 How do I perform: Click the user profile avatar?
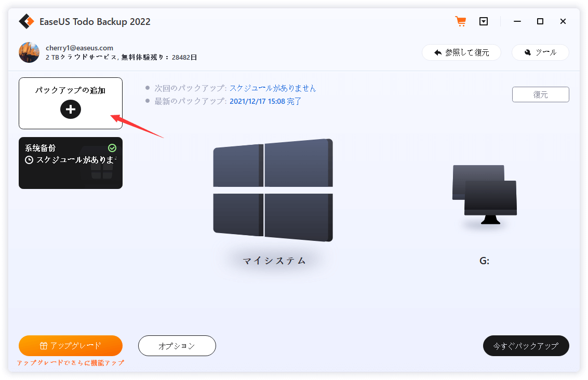[x=29, y=52]
